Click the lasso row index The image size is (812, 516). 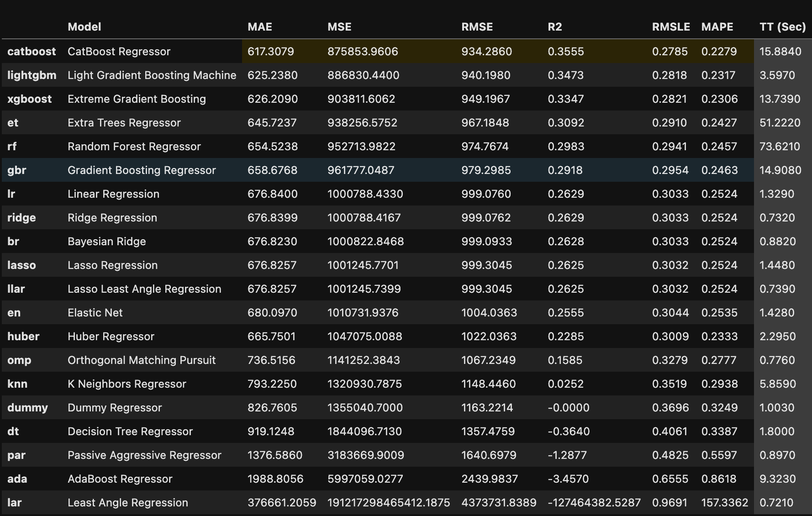(21, 265)
